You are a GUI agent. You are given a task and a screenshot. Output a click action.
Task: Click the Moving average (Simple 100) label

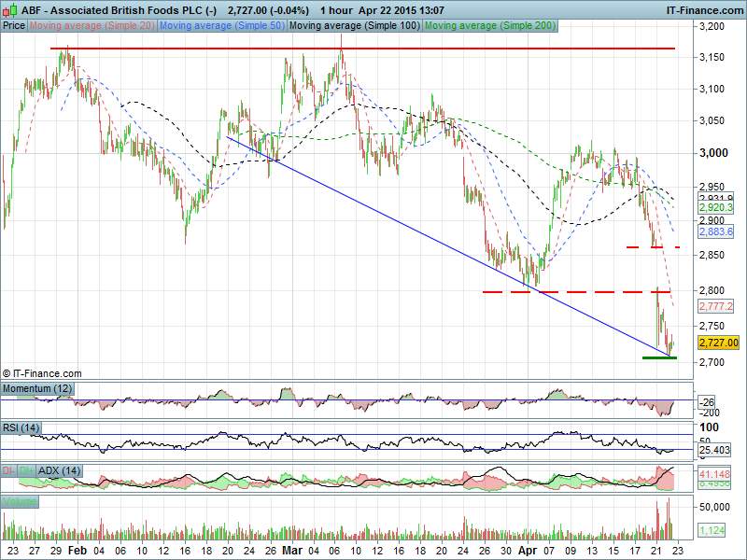click(354, 26)
